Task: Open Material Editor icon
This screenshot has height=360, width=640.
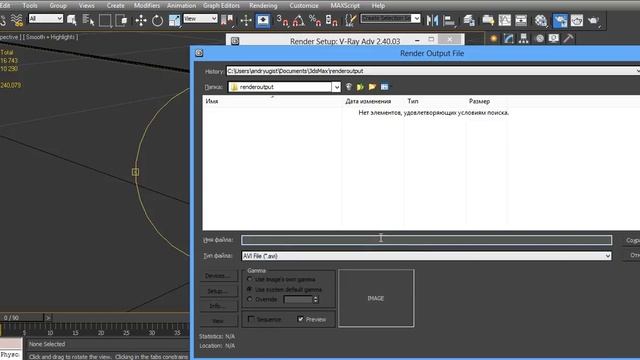Action: pyautogui.click(x=541, y=20)
